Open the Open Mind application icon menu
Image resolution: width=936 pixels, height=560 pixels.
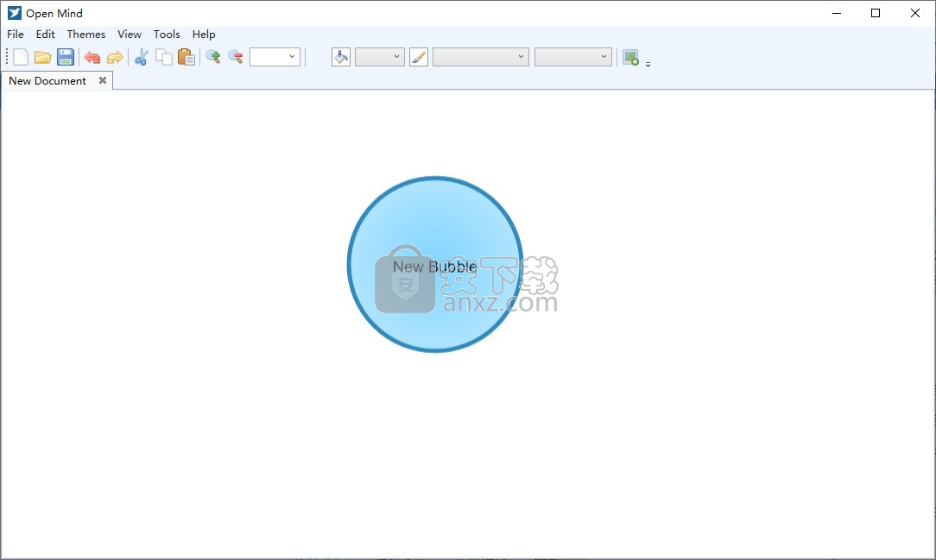[15, 13]
